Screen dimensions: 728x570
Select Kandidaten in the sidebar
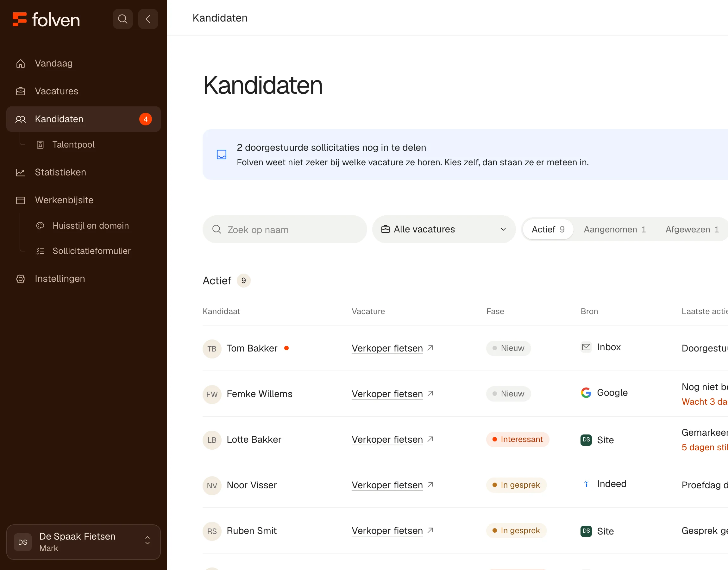(83, 119)
